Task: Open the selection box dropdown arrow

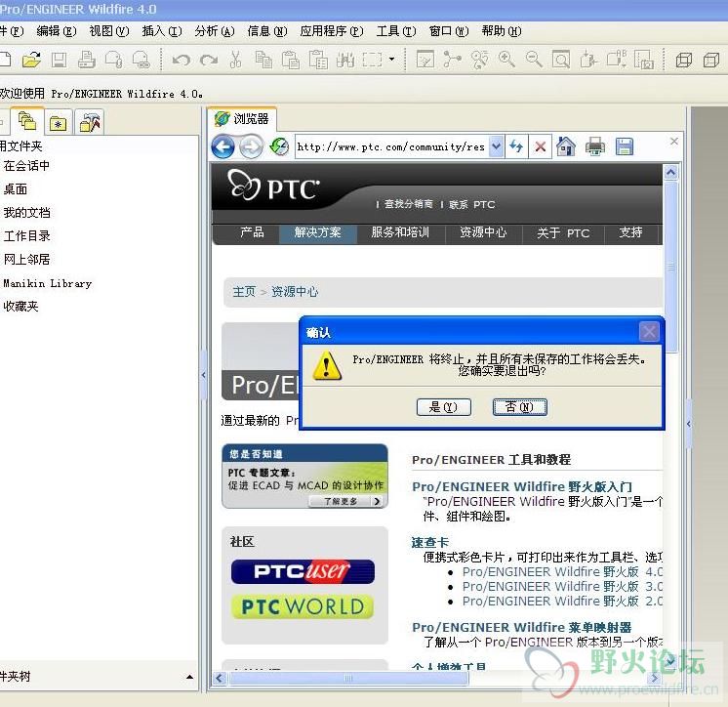Action: pos(392,60)
